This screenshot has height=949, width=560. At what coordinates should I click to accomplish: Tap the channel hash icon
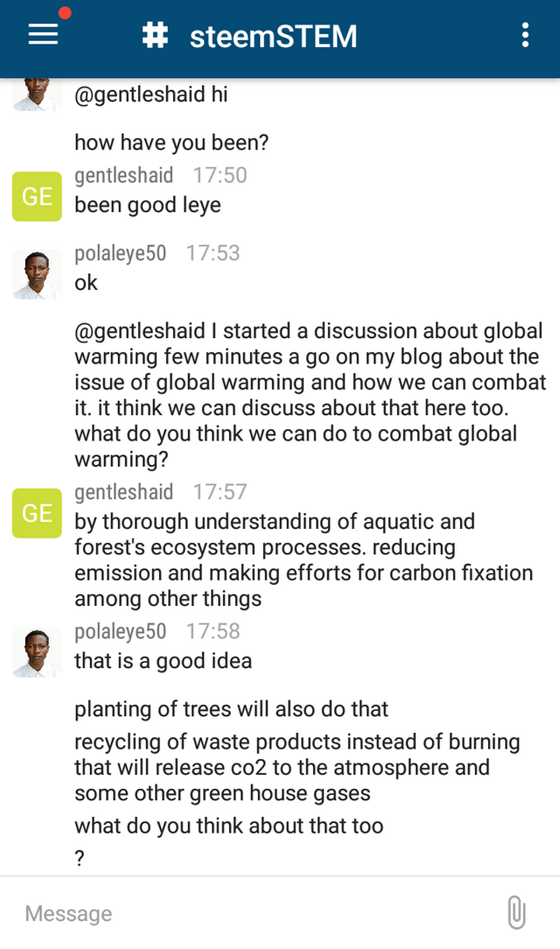pyautogui.click(x=155, y=35)
